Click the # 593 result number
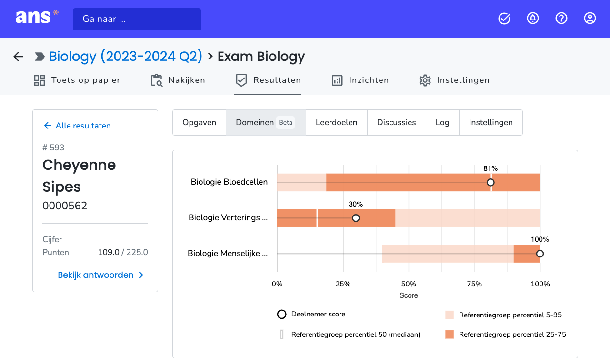Image resolution: width=610 pixels, height=364 pixels. click(53, 148)
